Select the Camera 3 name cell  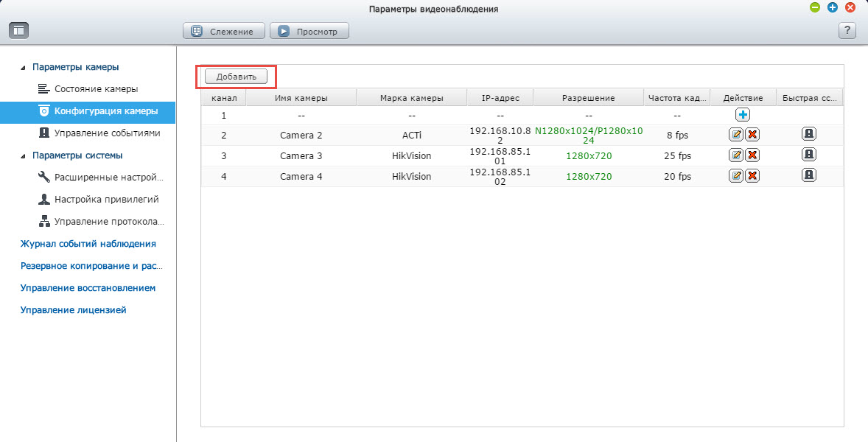click(301, 156)
